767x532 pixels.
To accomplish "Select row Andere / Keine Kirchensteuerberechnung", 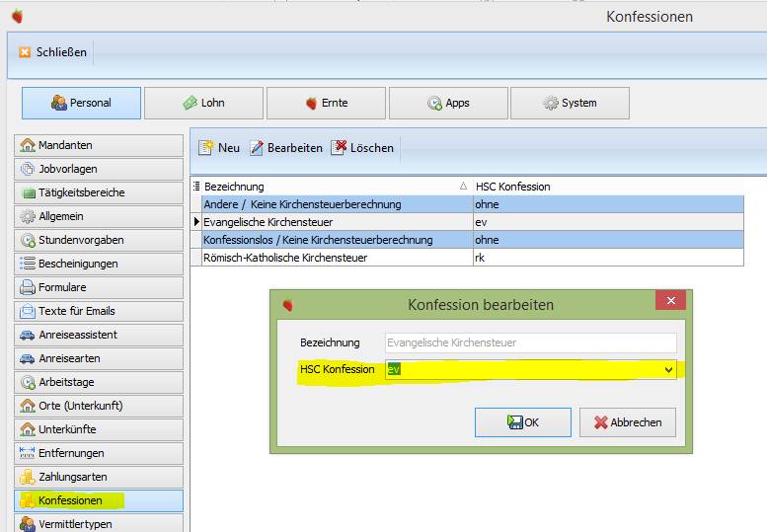I will 473,204.
